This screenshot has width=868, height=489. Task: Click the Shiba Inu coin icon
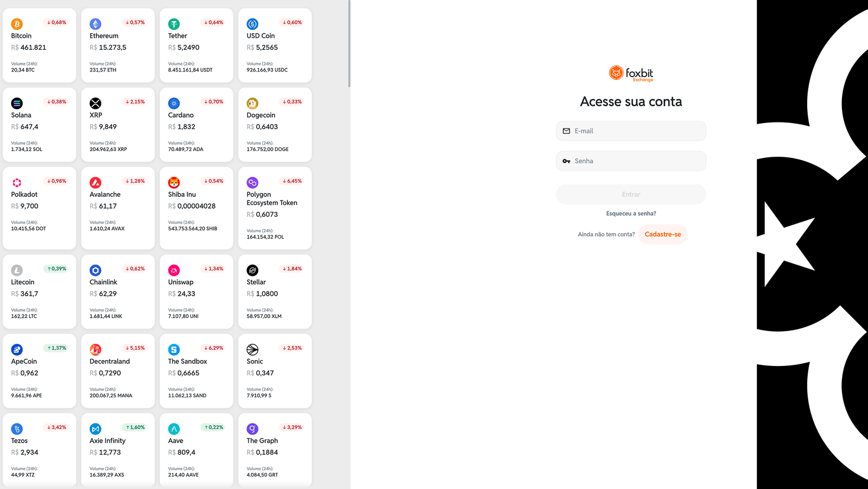[174, 183]
